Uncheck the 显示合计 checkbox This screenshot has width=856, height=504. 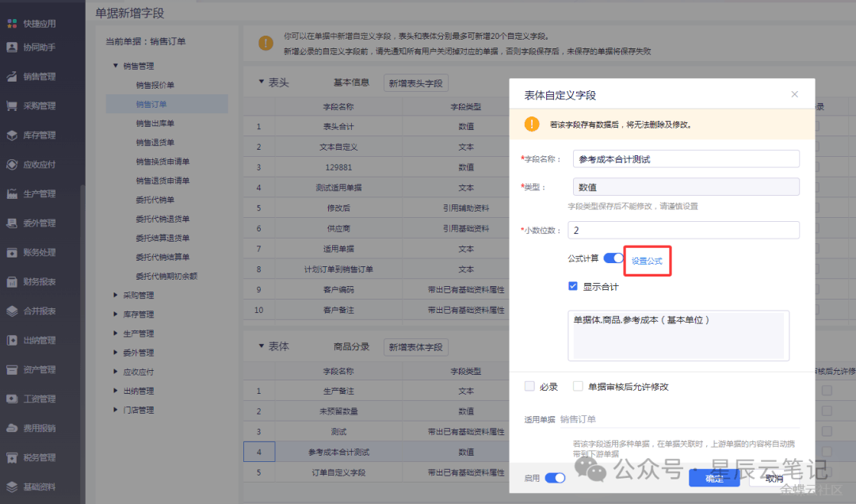click(573, 286)
